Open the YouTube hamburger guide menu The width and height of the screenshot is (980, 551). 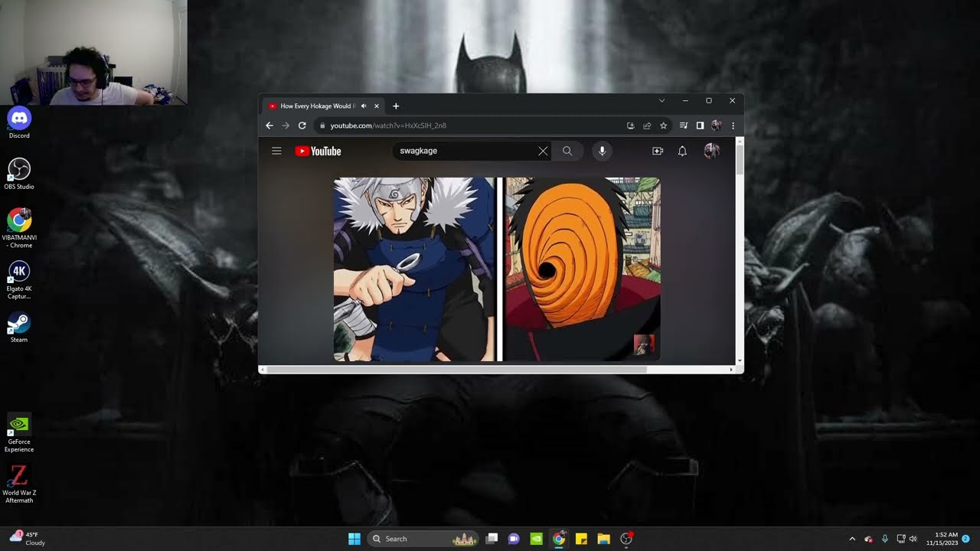[x=276, y=151]
